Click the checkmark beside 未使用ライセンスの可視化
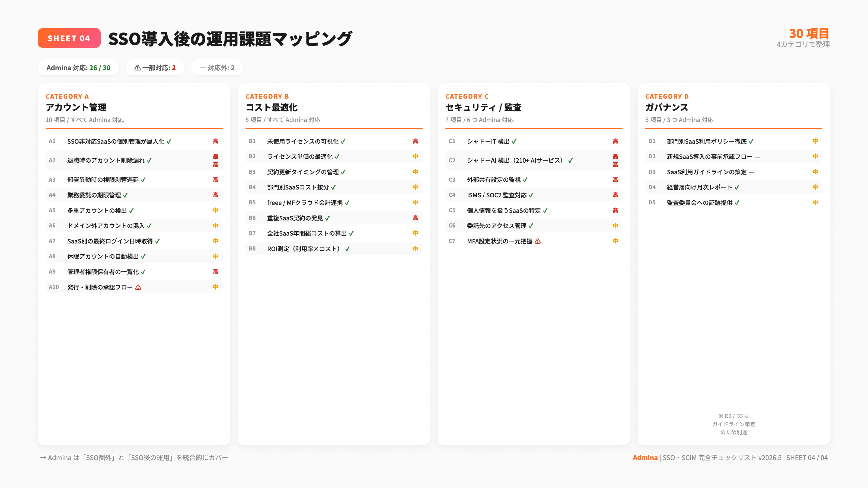 pos(343,142)
